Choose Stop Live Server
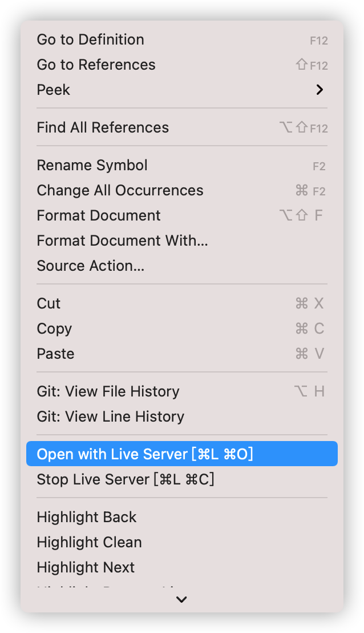 pos(182,479)
